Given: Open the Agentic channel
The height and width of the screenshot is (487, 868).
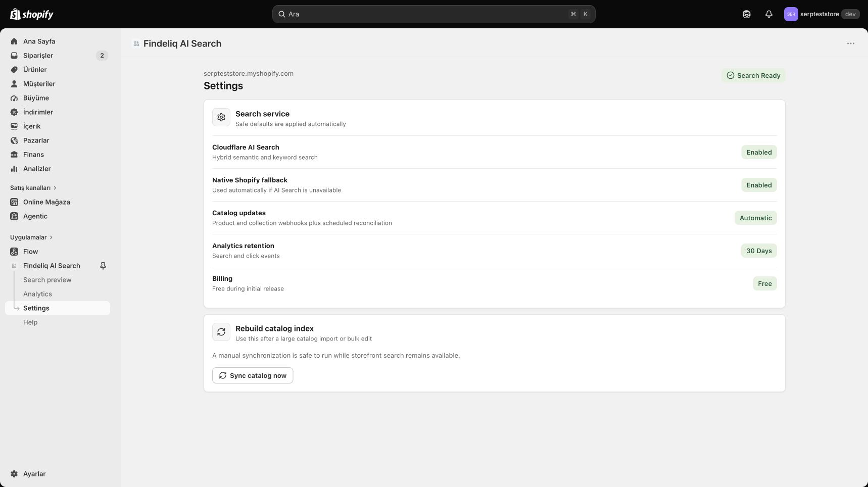Looking at the screenshot, I should (58, 216).
